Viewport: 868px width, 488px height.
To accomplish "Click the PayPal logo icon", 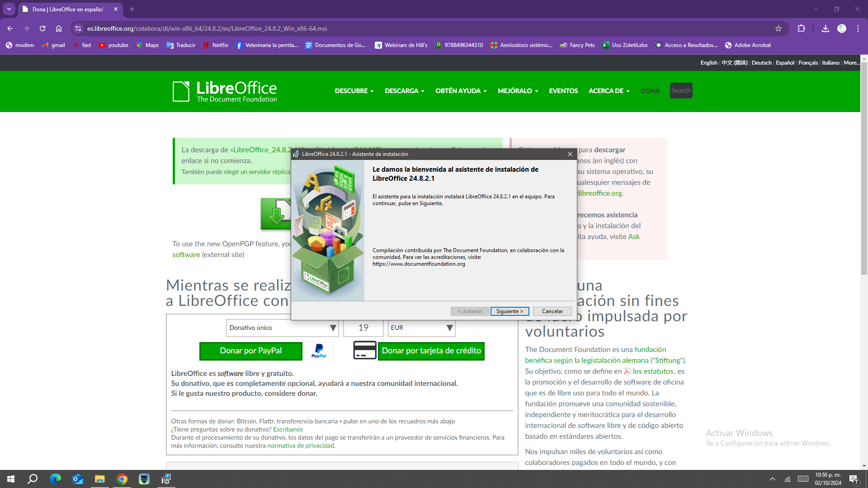I will (x=319, y=351).
